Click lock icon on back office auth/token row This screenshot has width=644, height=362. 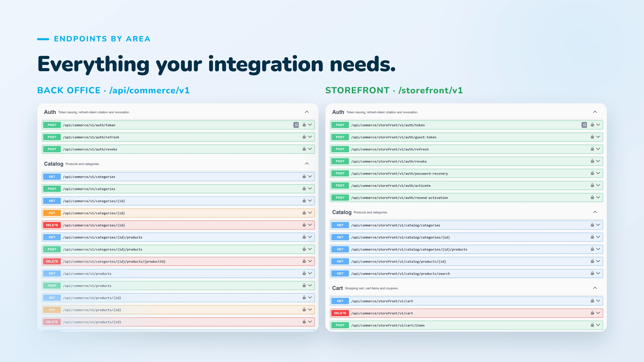click(x=304, y=125)
